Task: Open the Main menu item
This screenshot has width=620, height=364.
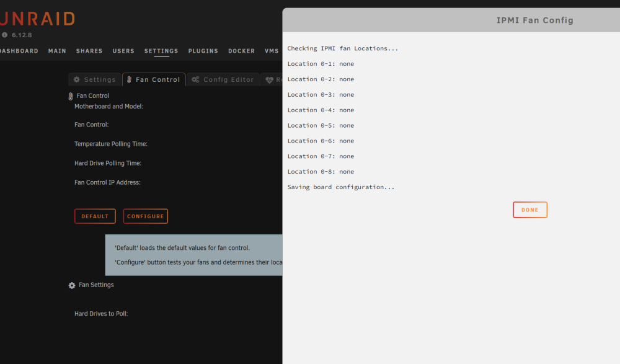Action: click(57, 51)
